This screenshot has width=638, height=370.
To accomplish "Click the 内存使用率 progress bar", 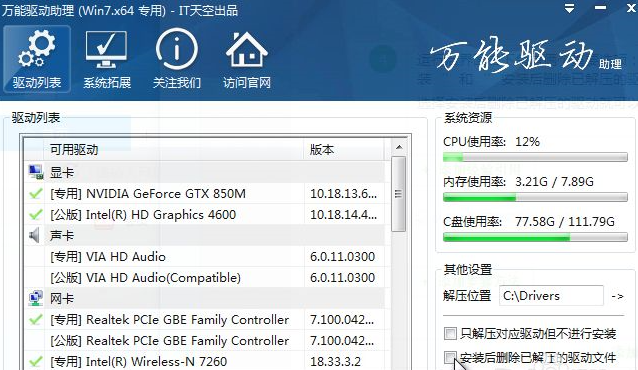I will [x=535, y=197].
